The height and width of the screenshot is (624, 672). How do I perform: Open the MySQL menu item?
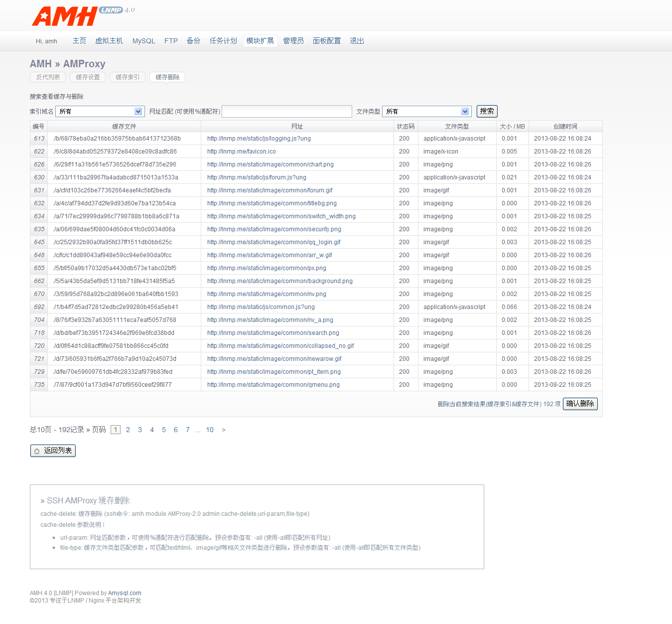click(x=143, y=41)
